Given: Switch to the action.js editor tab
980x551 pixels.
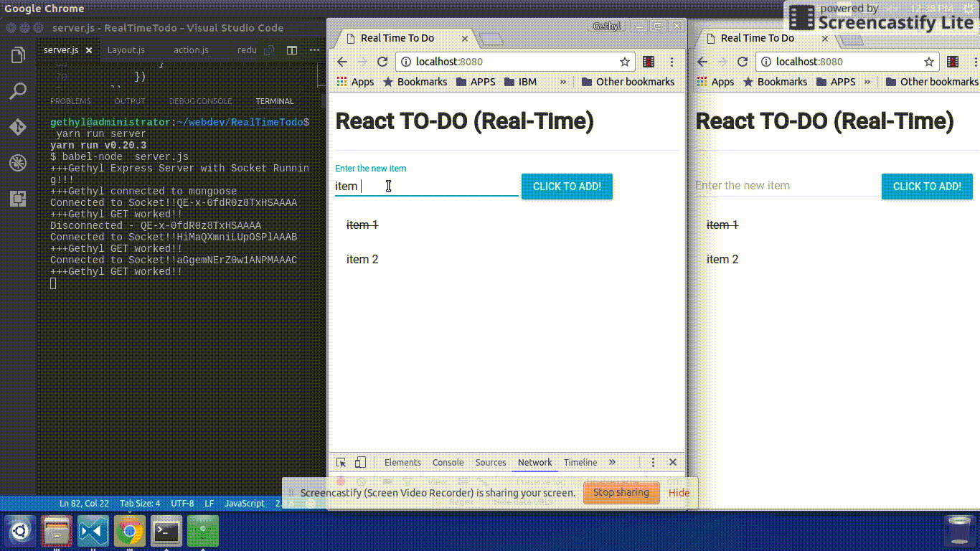Looking at the screenshot, I should coord(191,50).
